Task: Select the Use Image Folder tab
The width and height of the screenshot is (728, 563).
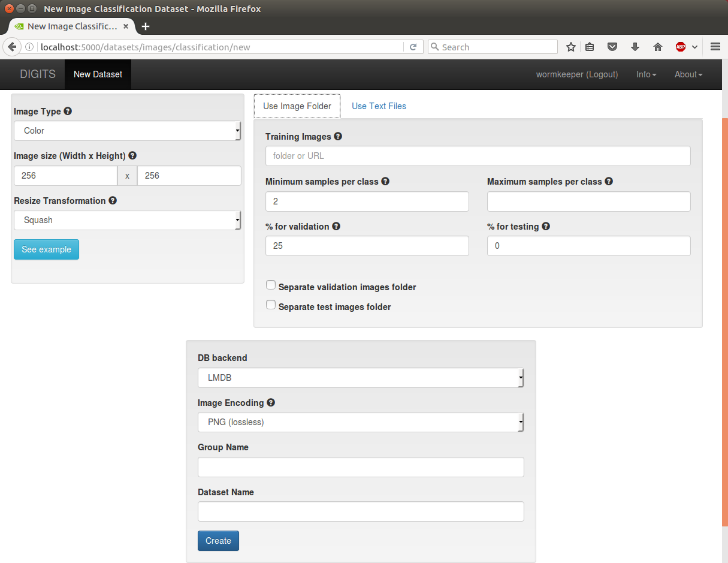Action: (297, 106)
